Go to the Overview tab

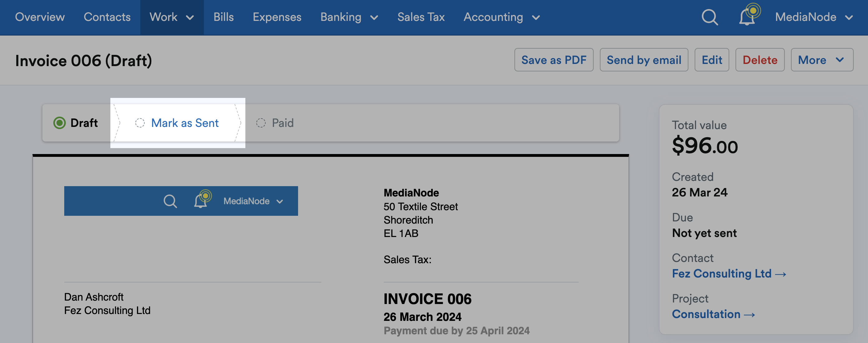tap(40, 17)
